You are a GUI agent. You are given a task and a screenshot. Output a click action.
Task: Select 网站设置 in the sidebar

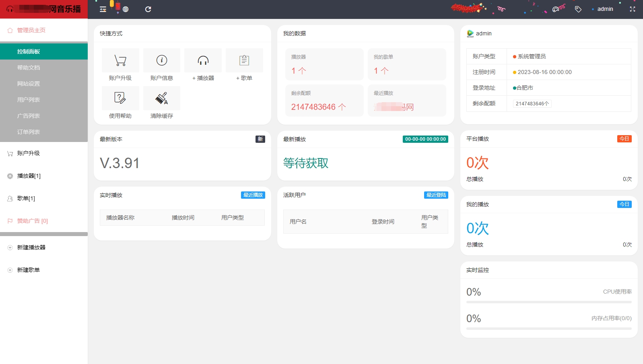(29, 84)
